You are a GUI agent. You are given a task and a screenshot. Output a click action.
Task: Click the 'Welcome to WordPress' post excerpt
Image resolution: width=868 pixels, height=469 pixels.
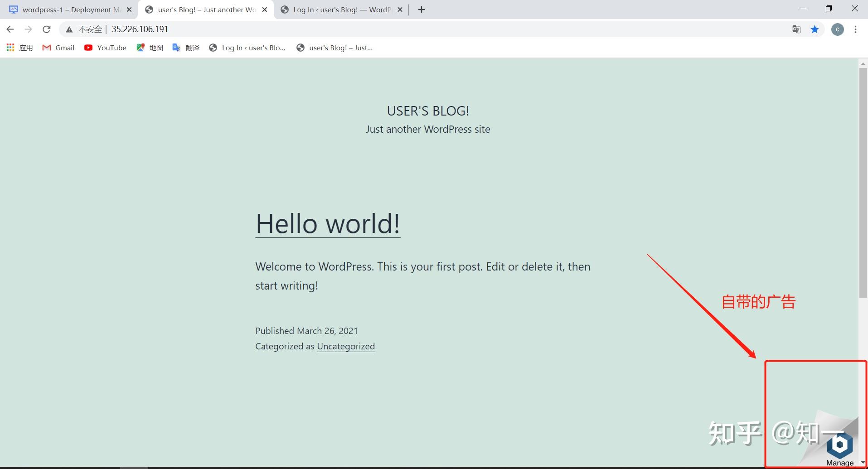[x=422, y=276]
